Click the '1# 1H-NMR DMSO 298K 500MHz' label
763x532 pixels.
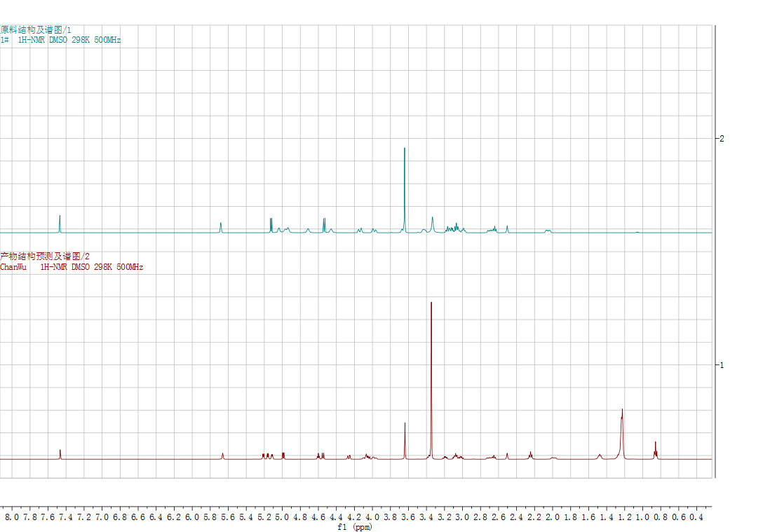point(60,40)
